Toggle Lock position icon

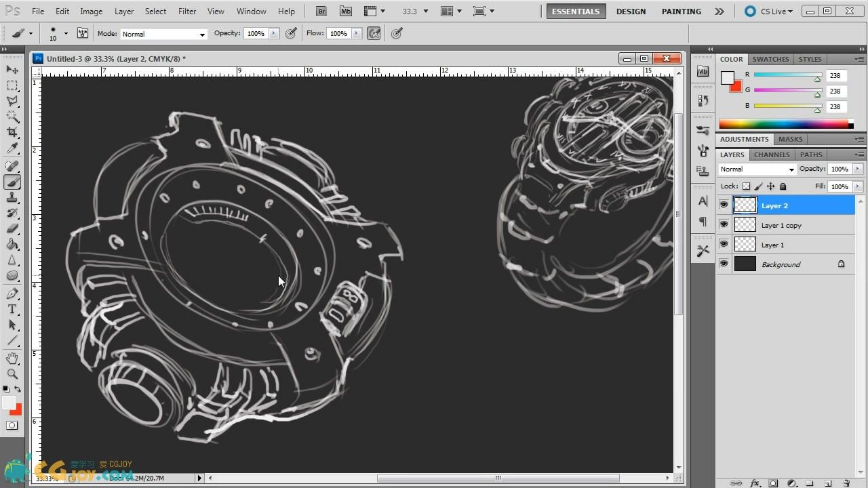(x=770, y=186)
